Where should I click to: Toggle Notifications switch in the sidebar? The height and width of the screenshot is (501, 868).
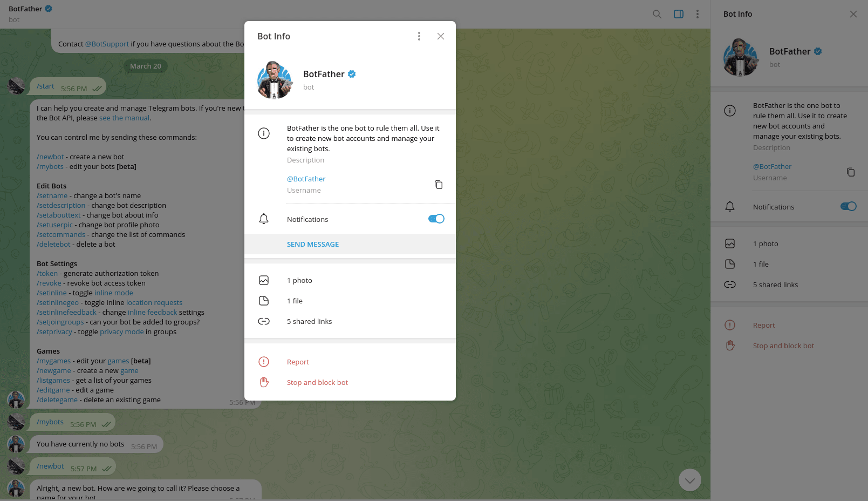pos(849,206)
